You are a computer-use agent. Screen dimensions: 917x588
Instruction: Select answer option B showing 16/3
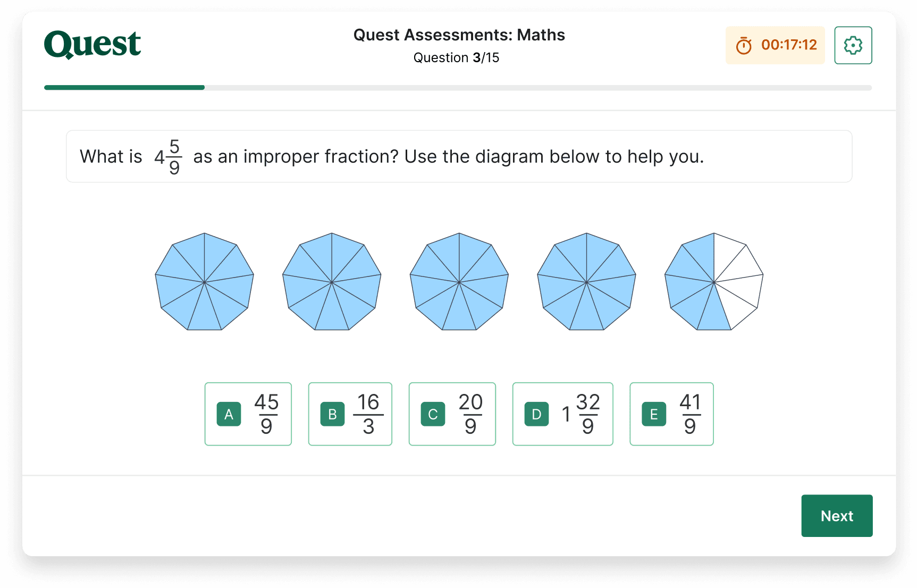tap(350, 414)
